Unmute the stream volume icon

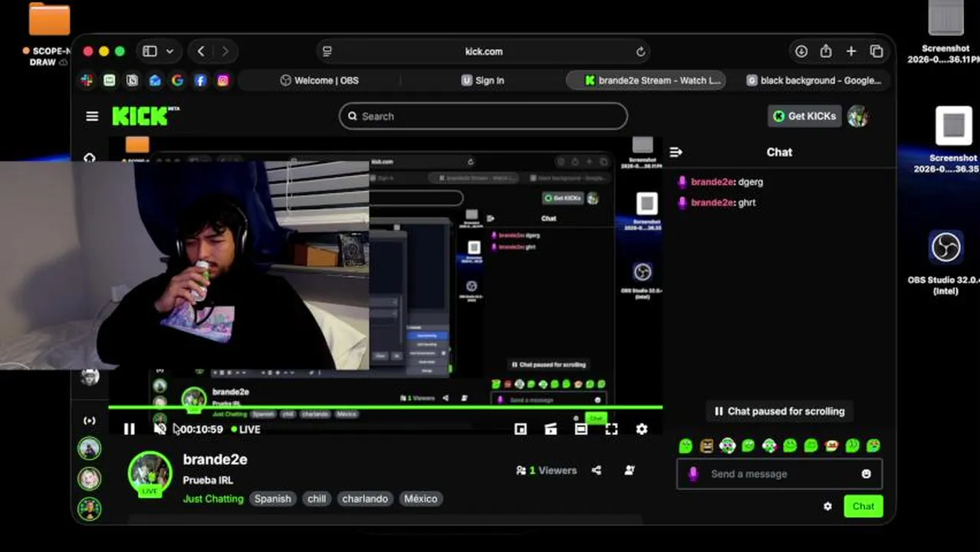point(159,429)
